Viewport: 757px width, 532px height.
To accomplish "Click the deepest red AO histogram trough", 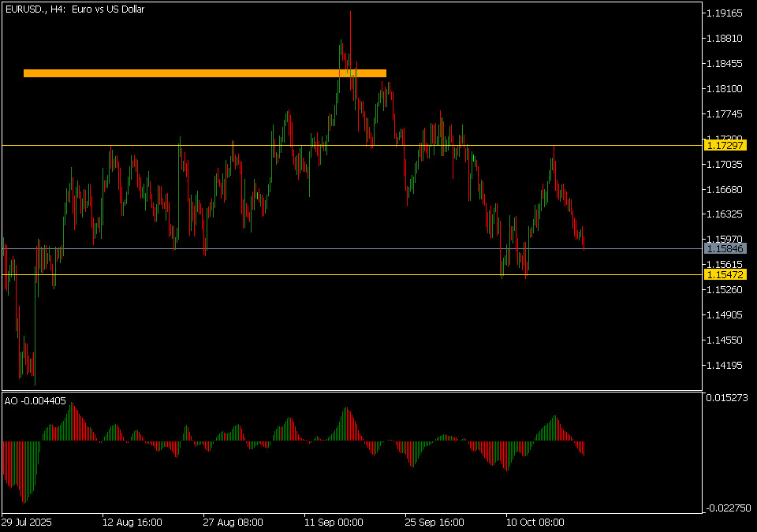I will click(24, 498).
